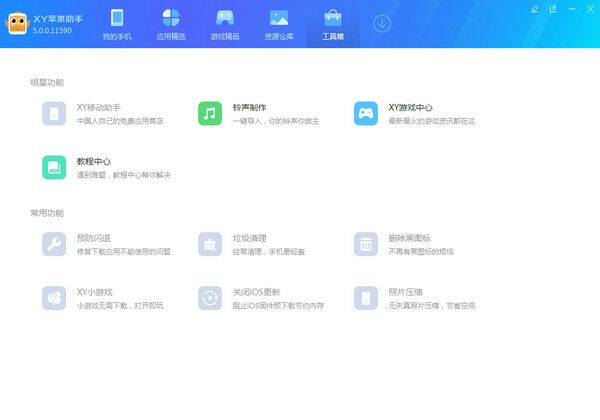Open the 我的手机 tab
Image resolution: width=600 pixels, height=420 pixels.
tap(117, 25)
